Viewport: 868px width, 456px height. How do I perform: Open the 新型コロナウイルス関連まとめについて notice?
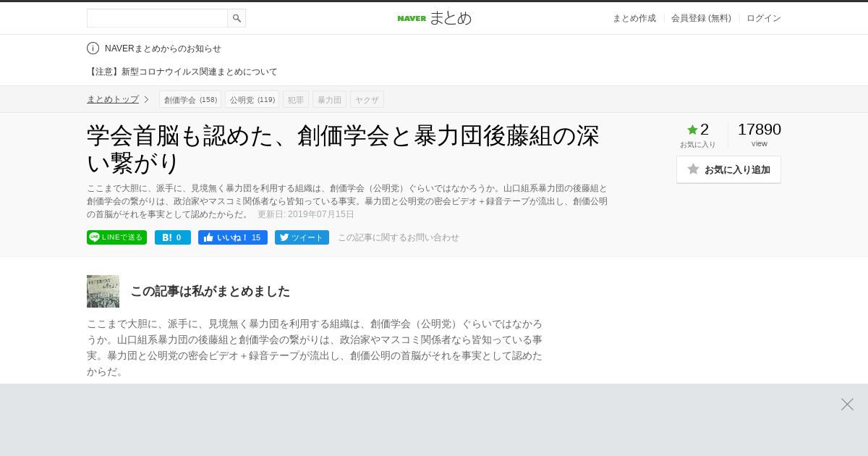coord(182,72)
